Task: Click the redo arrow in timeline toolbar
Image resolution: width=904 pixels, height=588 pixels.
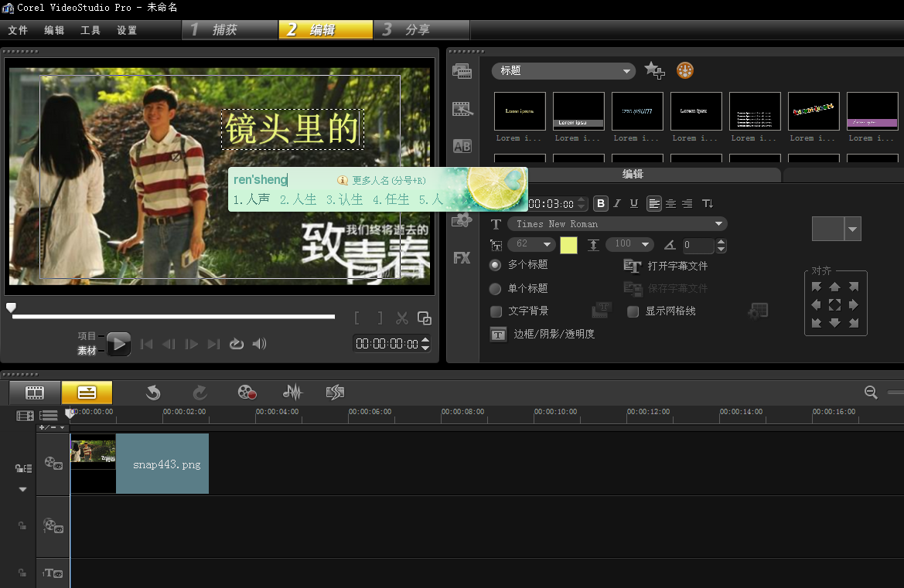Action: [200, 393]
